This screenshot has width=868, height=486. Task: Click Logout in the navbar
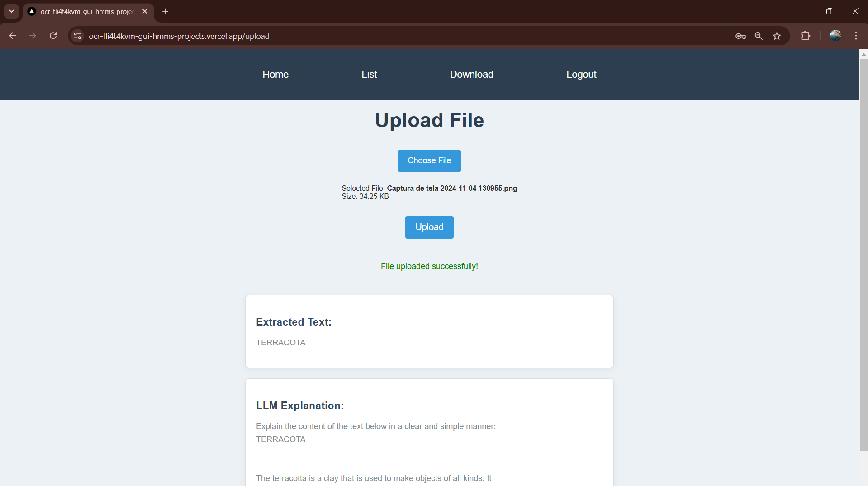click(x=581, y=75)
